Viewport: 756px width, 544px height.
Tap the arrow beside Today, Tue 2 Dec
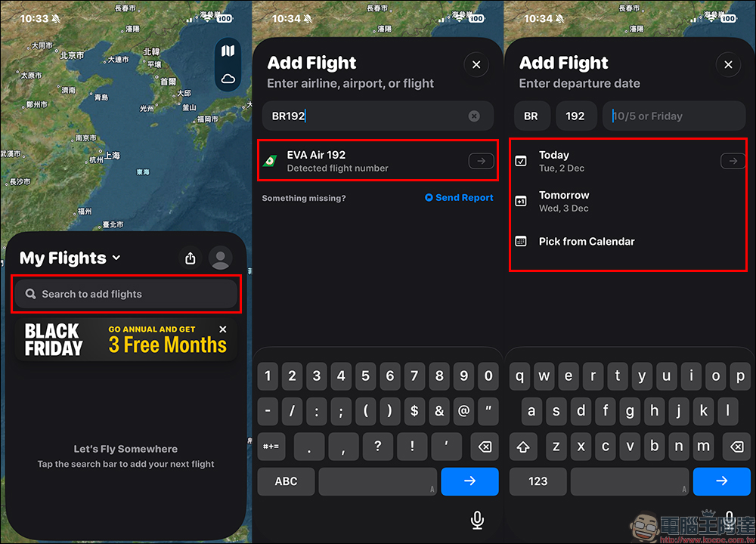[x=733, y=160]
